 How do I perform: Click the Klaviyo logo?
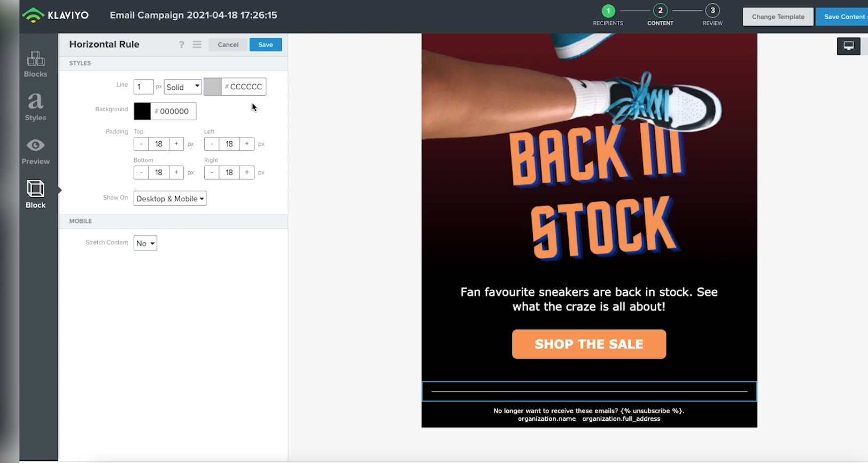56,16
